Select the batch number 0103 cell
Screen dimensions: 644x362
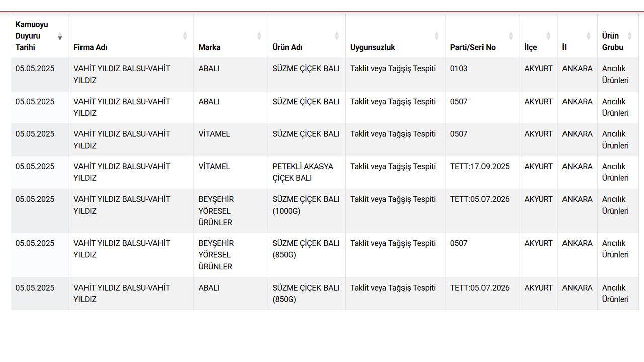click(482, 74)
